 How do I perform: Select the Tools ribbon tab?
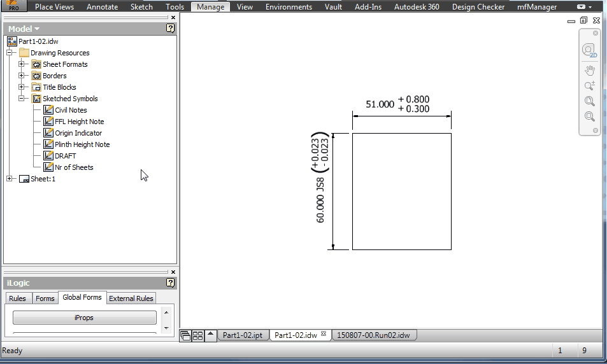point(175,6)
